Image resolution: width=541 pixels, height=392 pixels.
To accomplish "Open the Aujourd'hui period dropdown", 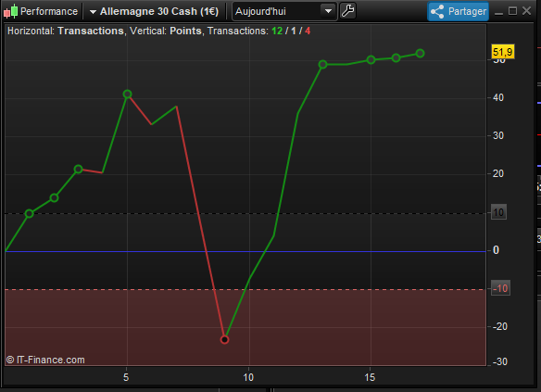I will [x=284, y=11].
